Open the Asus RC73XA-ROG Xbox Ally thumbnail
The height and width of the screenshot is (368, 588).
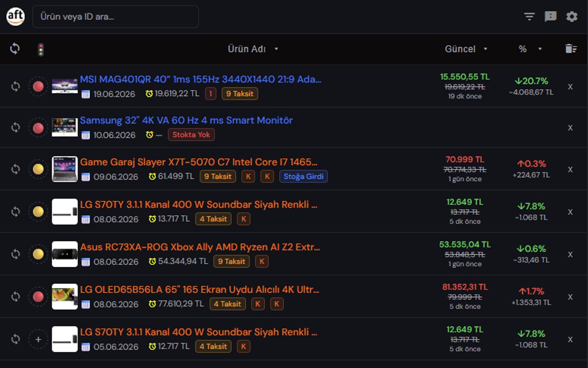pyautogui.click(x=65, y=254)
